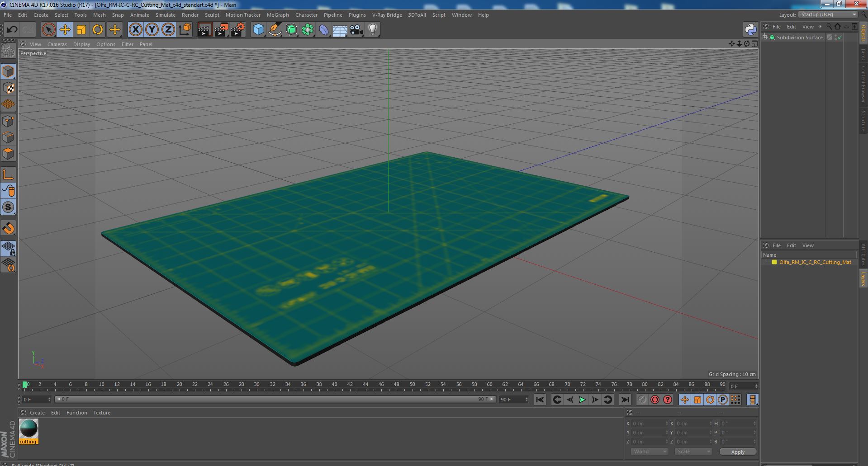Toggle viewport maximize icon

pos(754,44)
